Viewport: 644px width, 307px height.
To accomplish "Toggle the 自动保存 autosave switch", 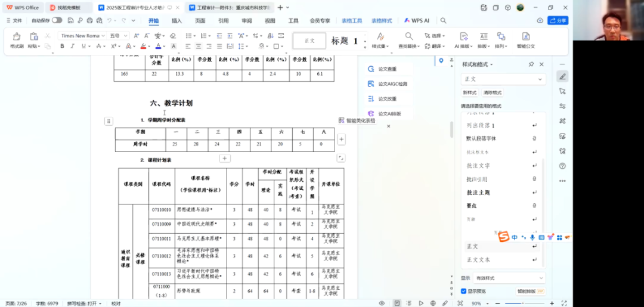I will point(57,20).
